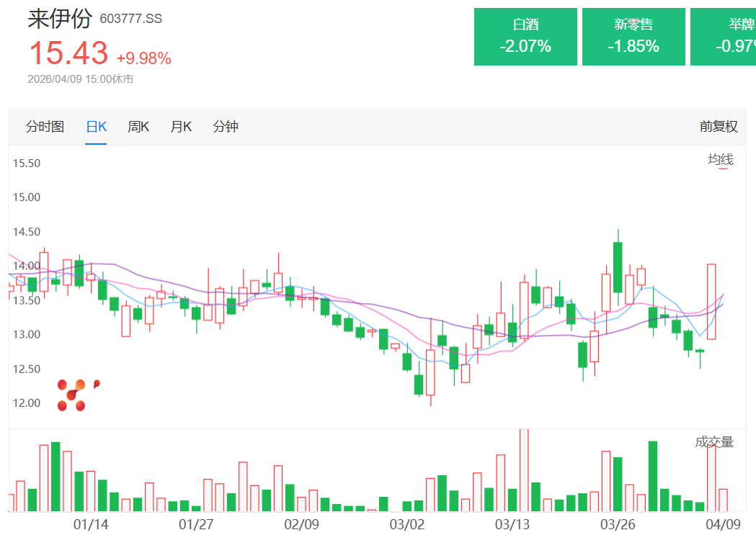The width and height of the screenshot is (756, 535).
Task: Show the 月K monthly chart
Action: pos(181,127)
